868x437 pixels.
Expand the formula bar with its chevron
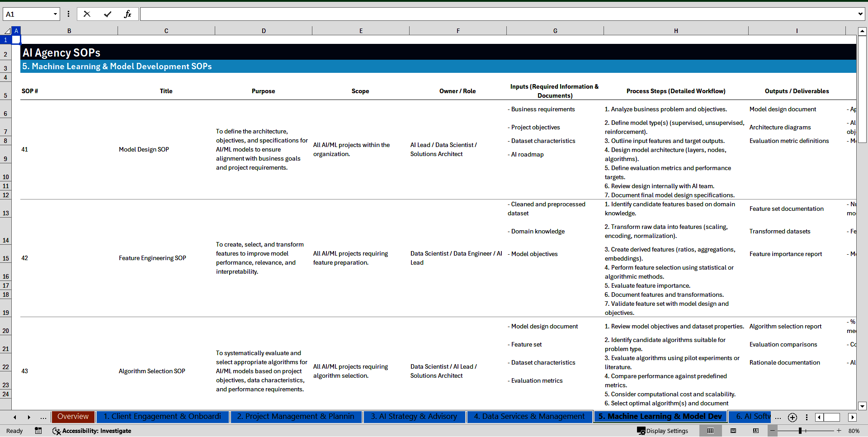point(861,14)
